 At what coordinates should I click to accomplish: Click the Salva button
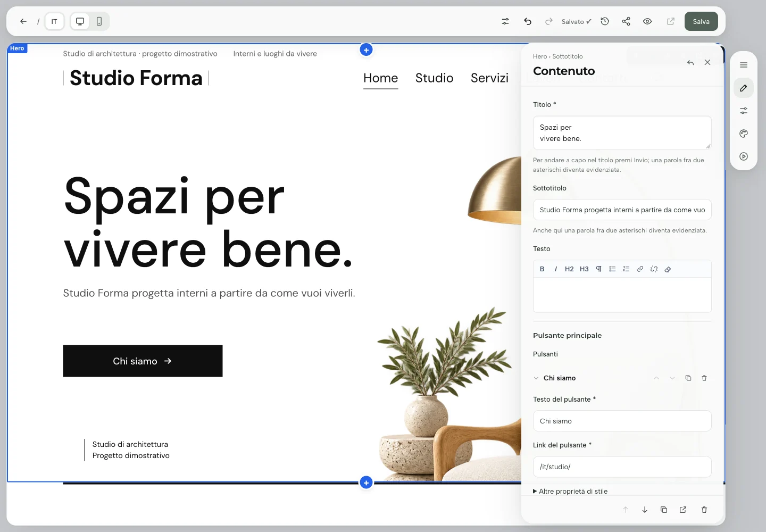click(x=701, y=21)
